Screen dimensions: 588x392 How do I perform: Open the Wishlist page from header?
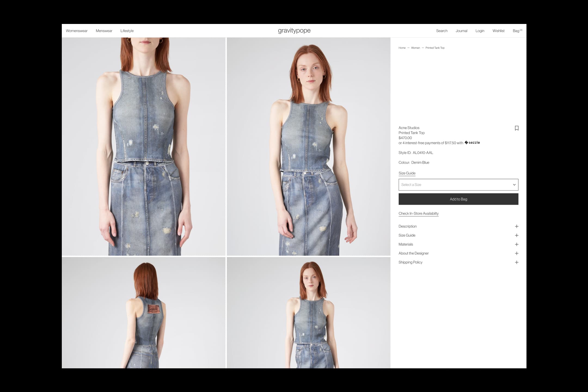498,31
